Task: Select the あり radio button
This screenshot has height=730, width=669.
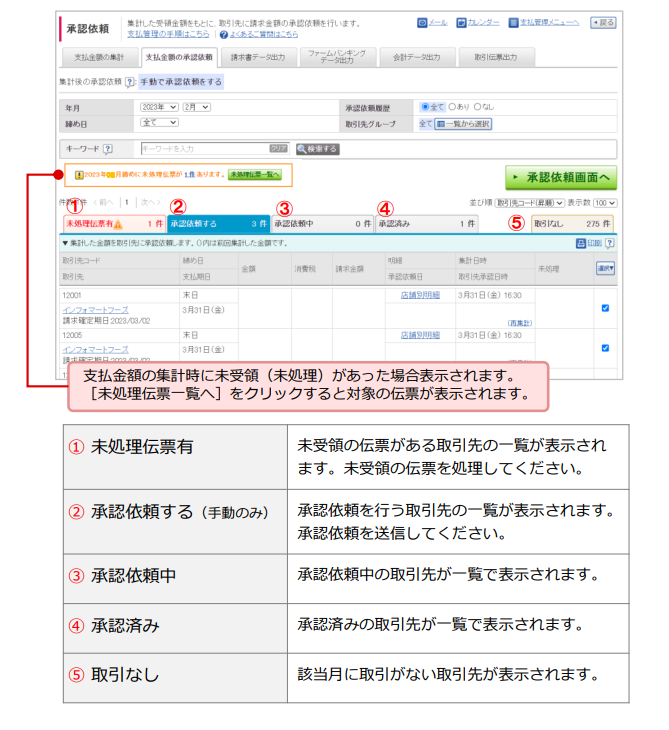Action: pyautogui.click(x=452, y=106)
